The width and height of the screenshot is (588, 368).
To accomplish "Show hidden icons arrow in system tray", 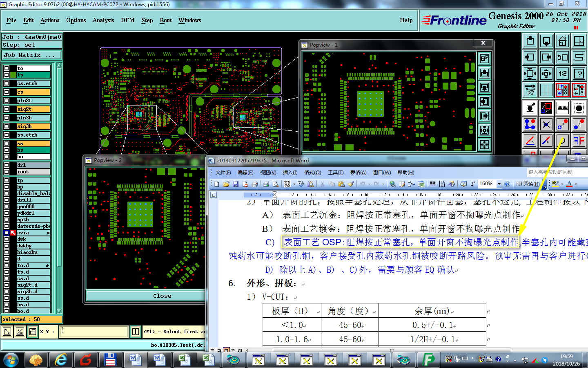I will coord(515,360).
